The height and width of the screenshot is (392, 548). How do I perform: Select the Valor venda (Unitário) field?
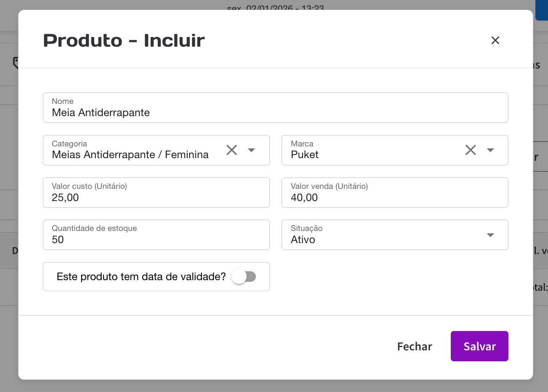(394, 198)
